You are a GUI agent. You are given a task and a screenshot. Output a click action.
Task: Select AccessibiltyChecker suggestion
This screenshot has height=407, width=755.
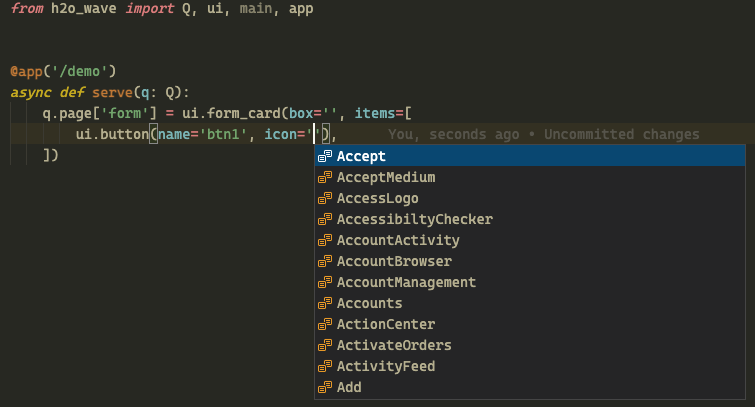(x=530, y=219)
